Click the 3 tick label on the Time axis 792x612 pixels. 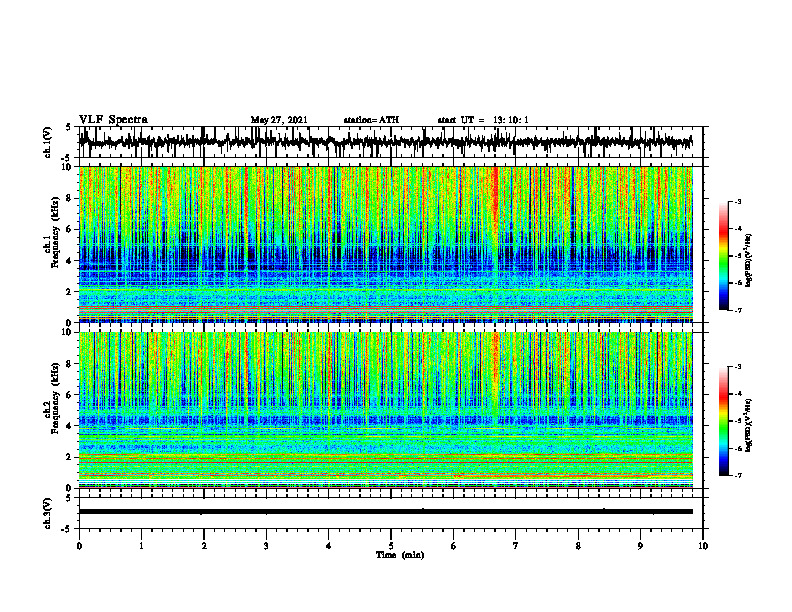[266, 546]
